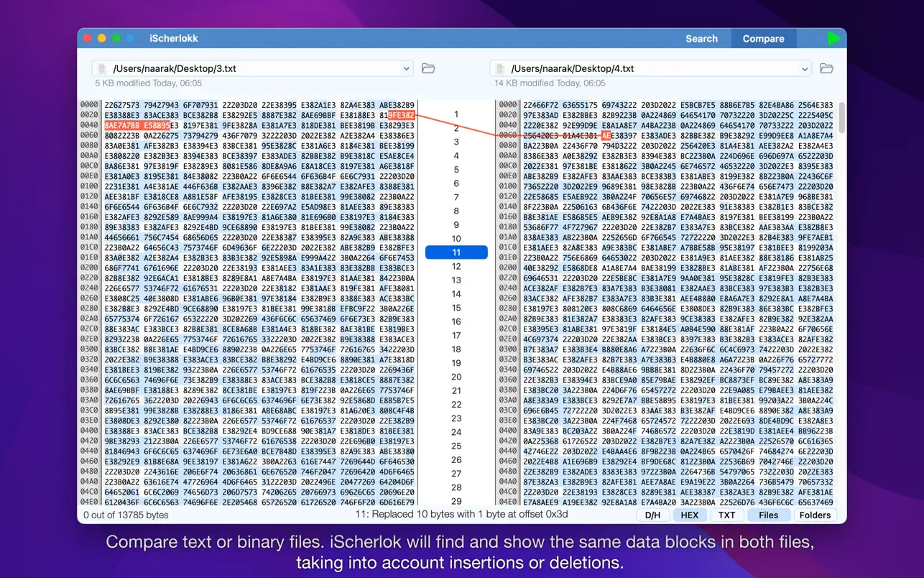924x578 pixels.
Task: Expand the left file path dropdown
Action: point(406,69)
